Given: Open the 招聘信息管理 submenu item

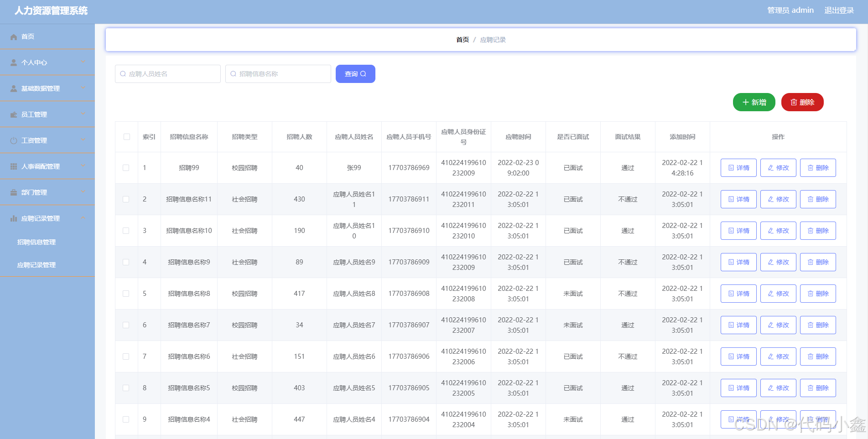Looking at the screenshot, I should point(47,242).
